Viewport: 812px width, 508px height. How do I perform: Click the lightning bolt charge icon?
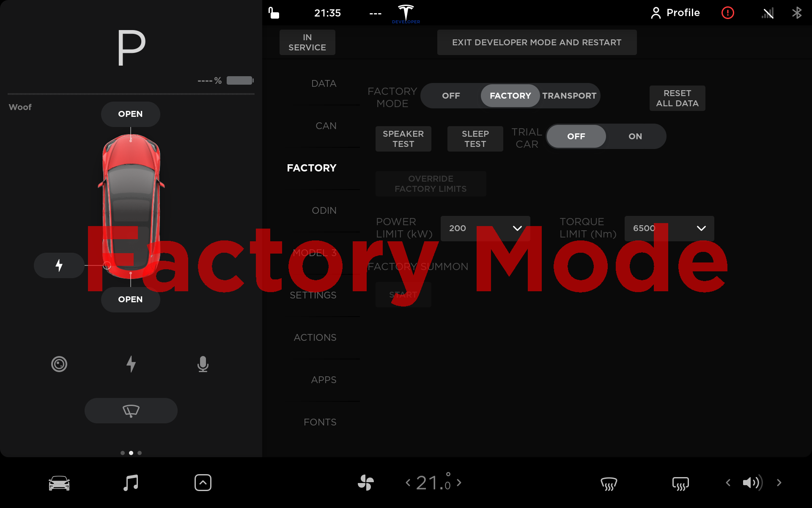(58, 266)
